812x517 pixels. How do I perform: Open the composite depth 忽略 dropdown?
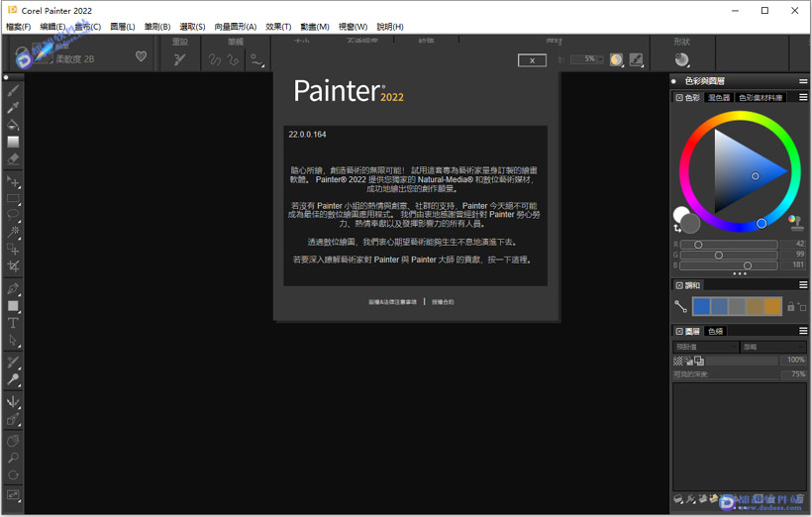pos(773,347)
